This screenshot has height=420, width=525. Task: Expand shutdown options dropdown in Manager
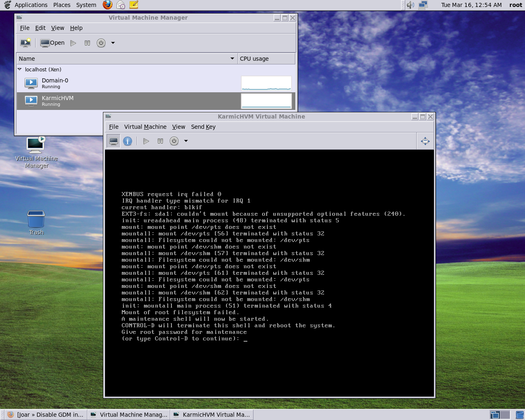[113, 43]
